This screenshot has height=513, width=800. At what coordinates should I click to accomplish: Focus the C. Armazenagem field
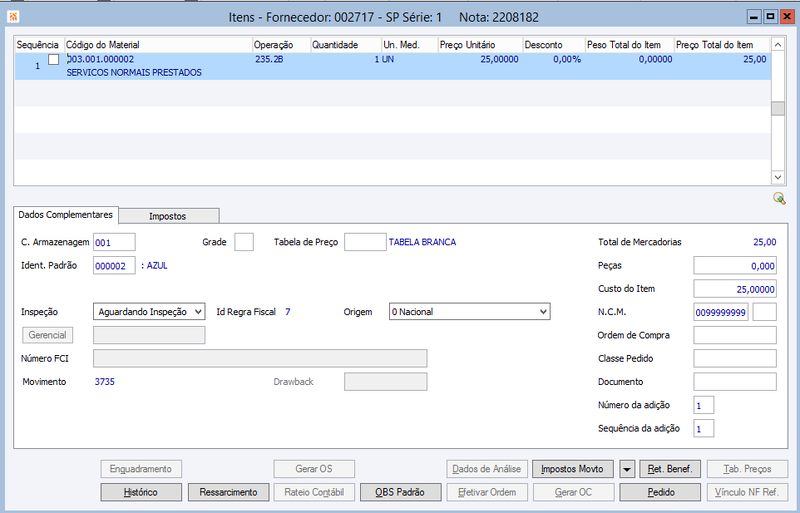(x=114, y=242)
